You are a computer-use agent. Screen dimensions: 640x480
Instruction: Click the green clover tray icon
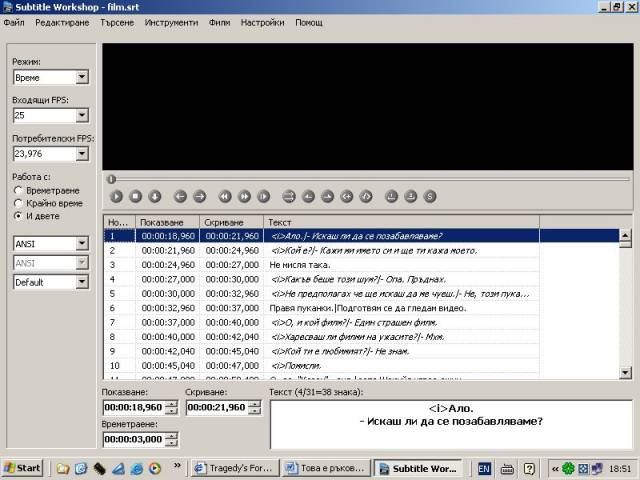coord(569,469)
